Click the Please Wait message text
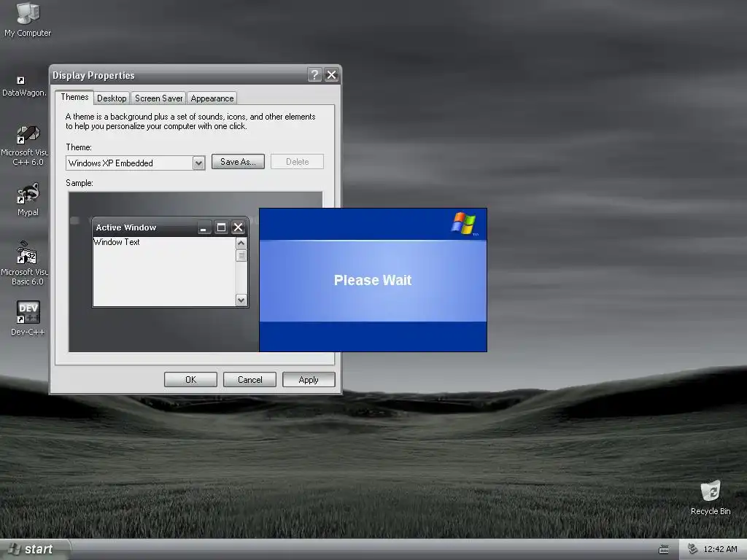 click(x=373, y=280)
